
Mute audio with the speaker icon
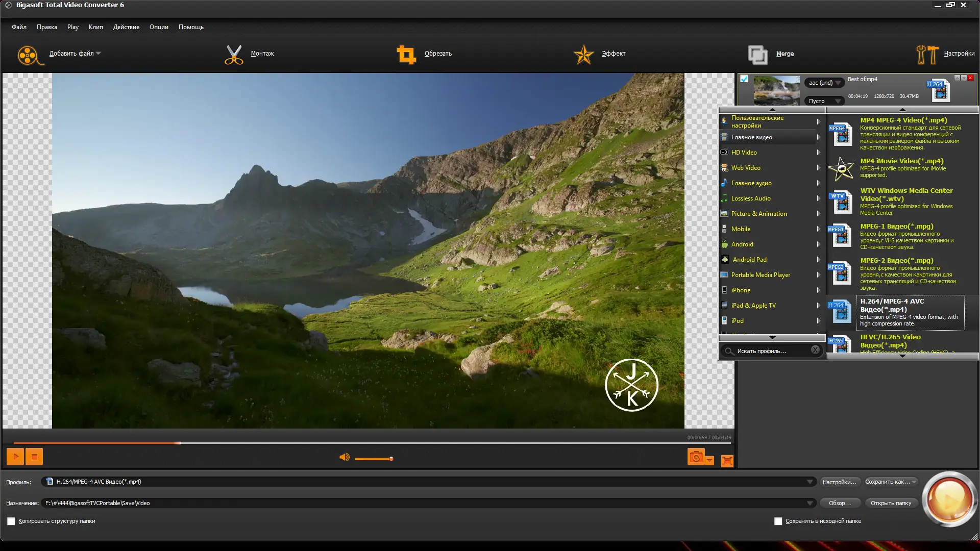345,458
